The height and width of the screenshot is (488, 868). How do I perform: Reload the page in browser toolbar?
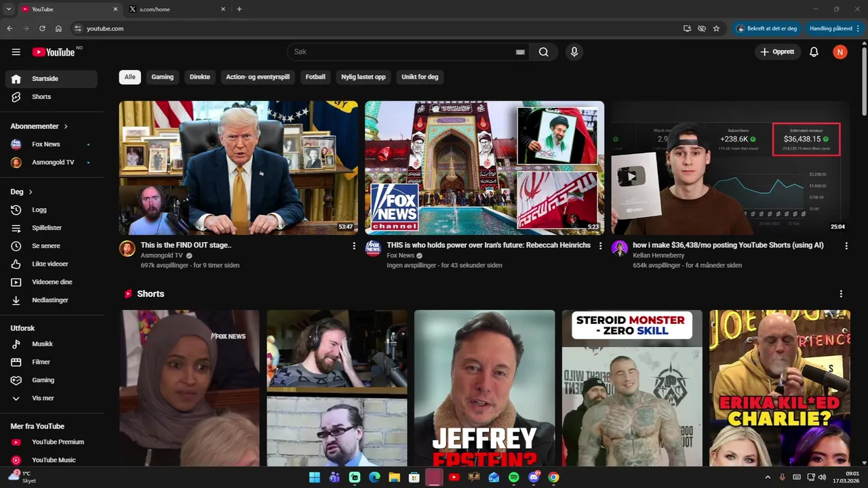pos(42,28)
